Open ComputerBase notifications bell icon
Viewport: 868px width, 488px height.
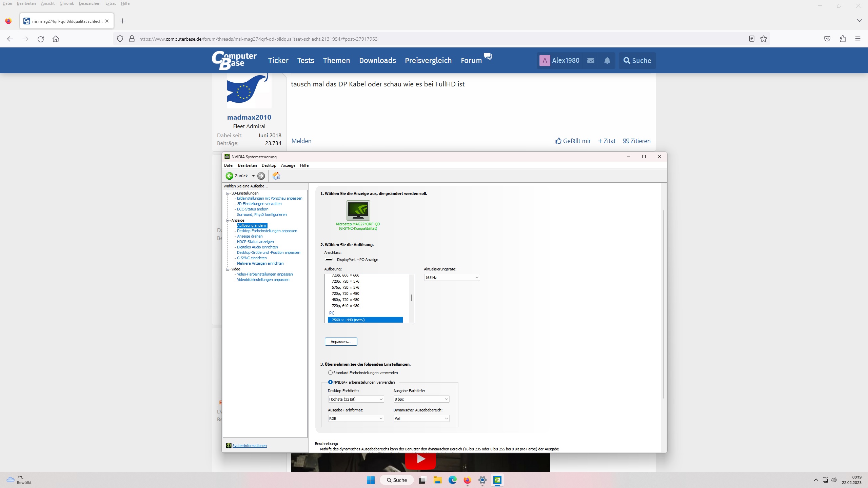(607, 61)
